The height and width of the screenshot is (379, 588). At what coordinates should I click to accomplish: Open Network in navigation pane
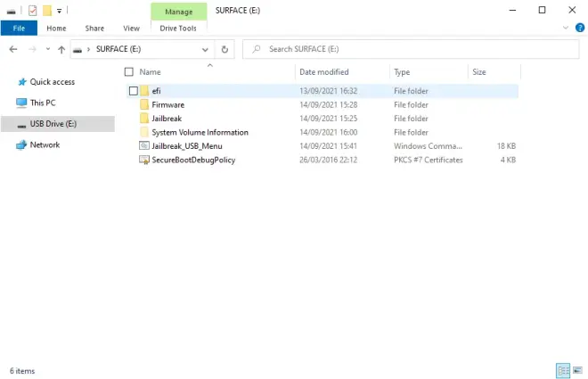click(45, 144)
